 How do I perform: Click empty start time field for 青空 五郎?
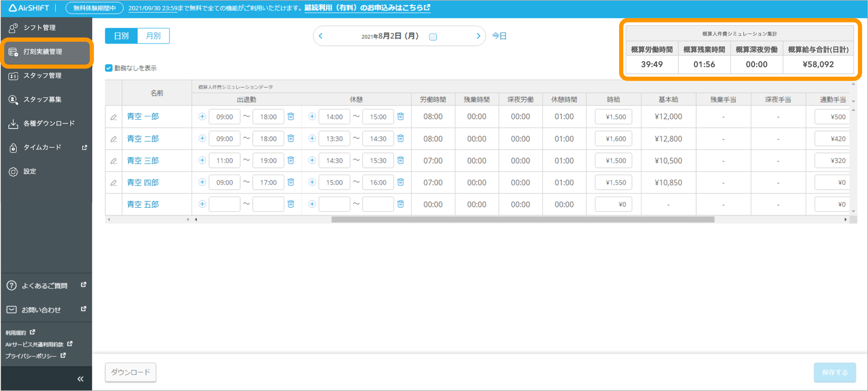[x=224, y=204]
